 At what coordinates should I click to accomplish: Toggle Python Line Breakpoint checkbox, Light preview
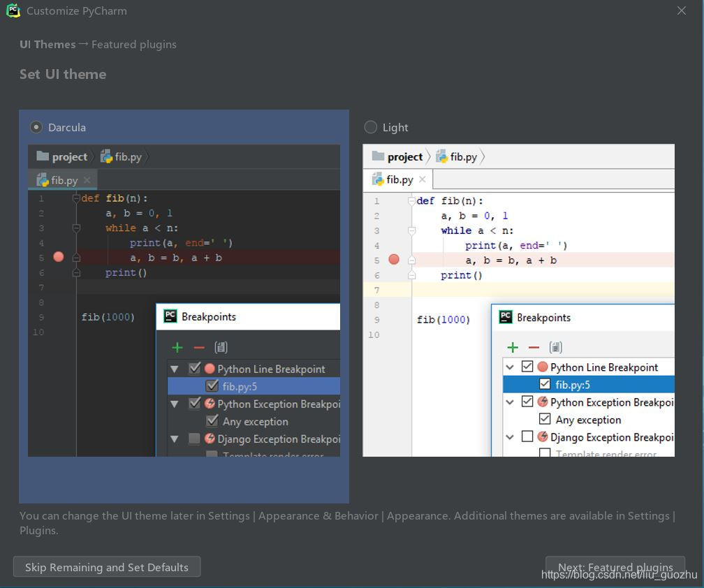pyautogui.click(x=527, y=367)
